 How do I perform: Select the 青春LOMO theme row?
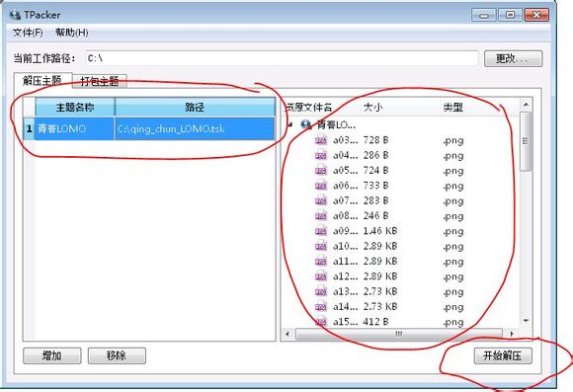tap(149, 128)
